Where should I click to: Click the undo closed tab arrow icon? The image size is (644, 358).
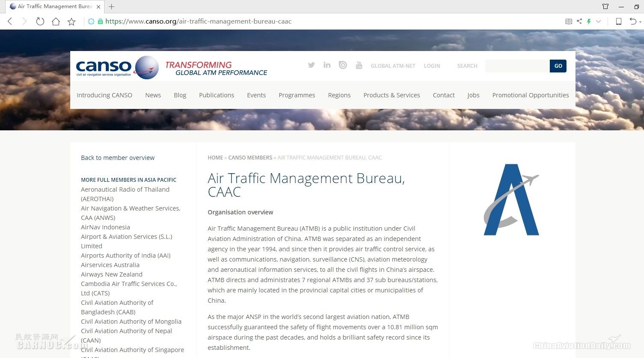pyautogui.click(x=633, y=21)
